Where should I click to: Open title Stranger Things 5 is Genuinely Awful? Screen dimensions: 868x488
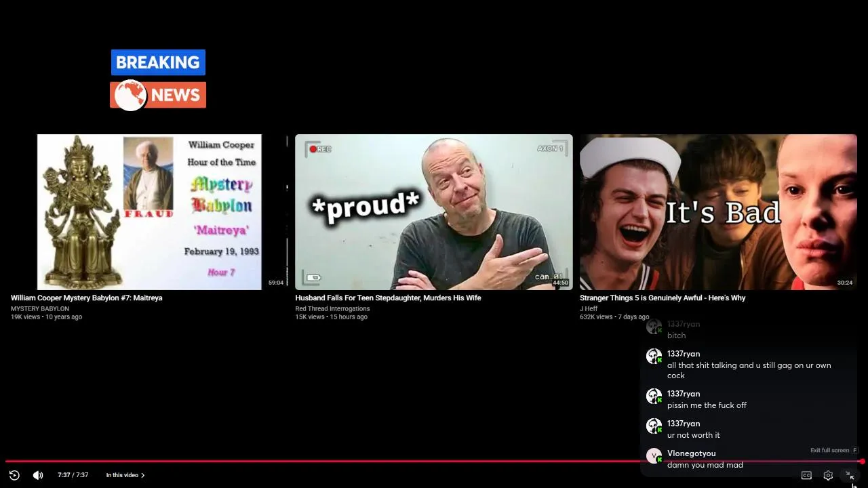pos(663,298)
